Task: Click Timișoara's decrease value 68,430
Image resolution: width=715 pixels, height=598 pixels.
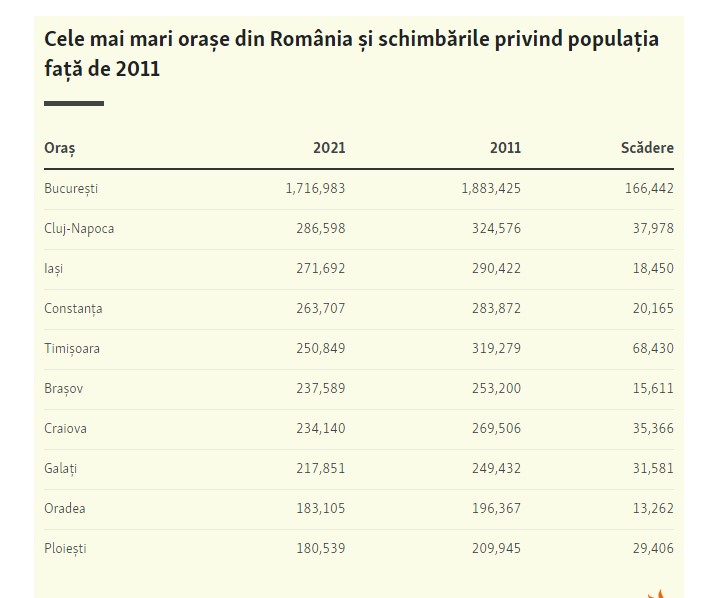Action: pos(649,348)
